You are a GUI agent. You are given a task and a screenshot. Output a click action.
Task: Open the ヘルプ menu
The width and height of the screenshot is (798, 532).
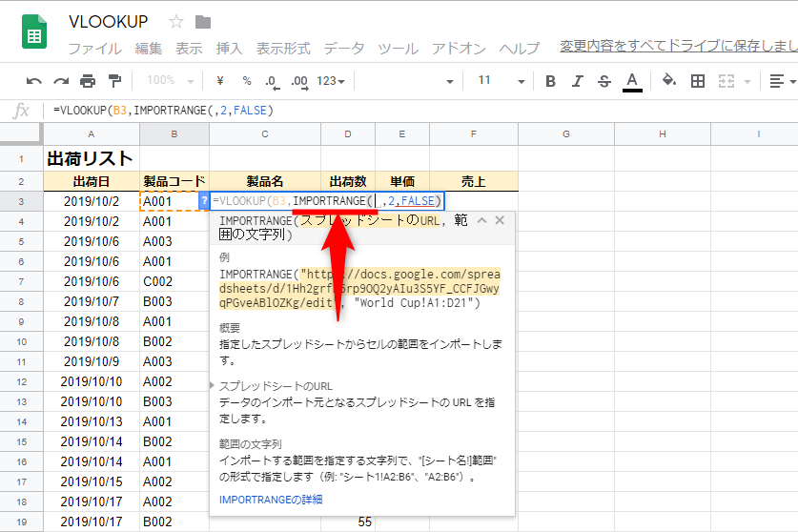coord(519,49)
